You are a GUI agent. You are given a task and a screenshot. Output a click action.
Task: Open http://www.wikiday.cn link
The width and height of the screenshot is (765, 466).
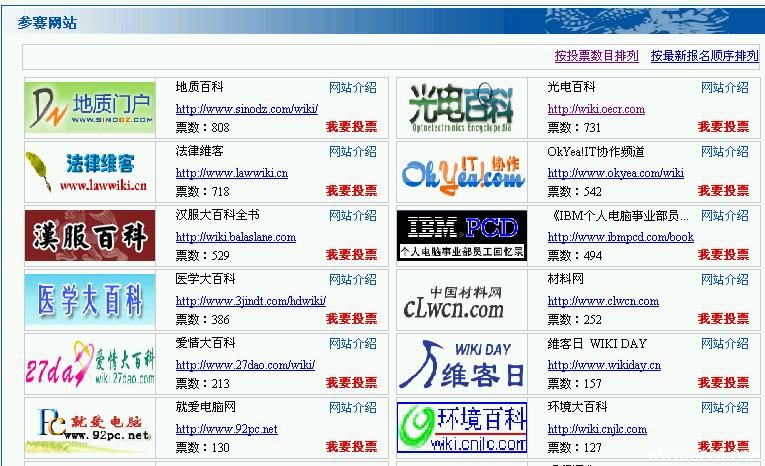604,365
